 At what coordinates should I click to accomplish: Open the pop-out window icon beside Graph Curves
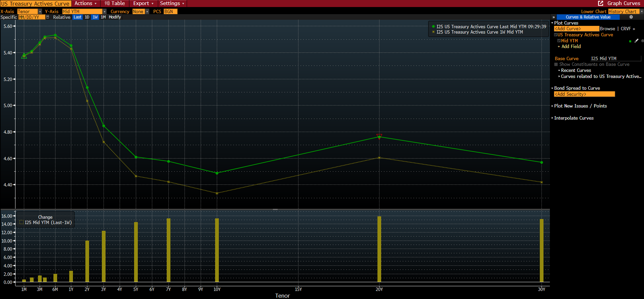point(601,3)
